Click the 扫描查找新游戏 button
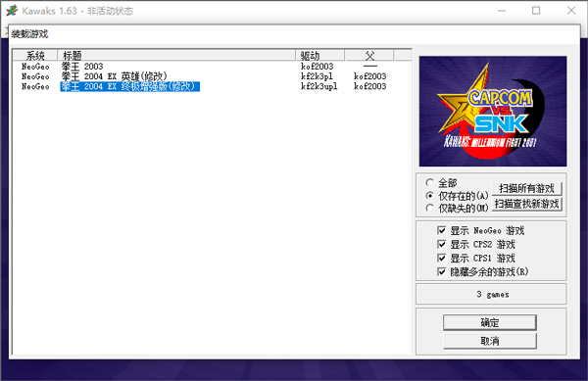Screen dimensions: 588x381 coord(526,204)
